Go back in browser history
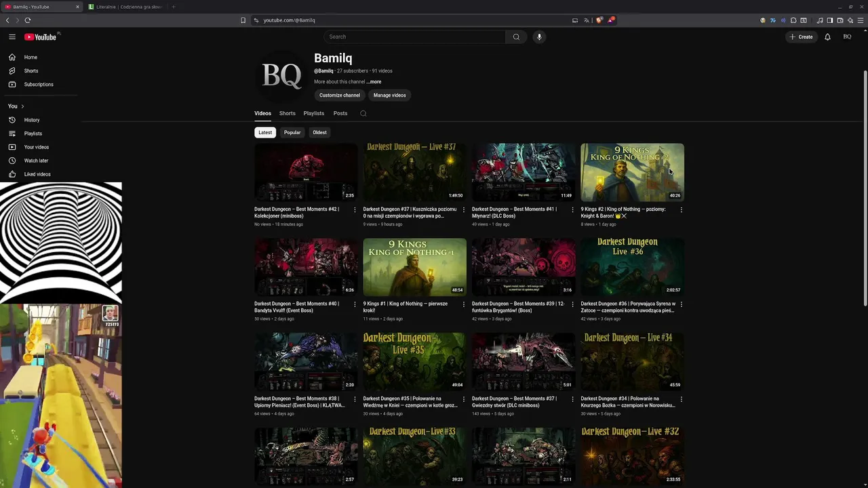Viewport: 868px width, 488px height. point(7,20)
